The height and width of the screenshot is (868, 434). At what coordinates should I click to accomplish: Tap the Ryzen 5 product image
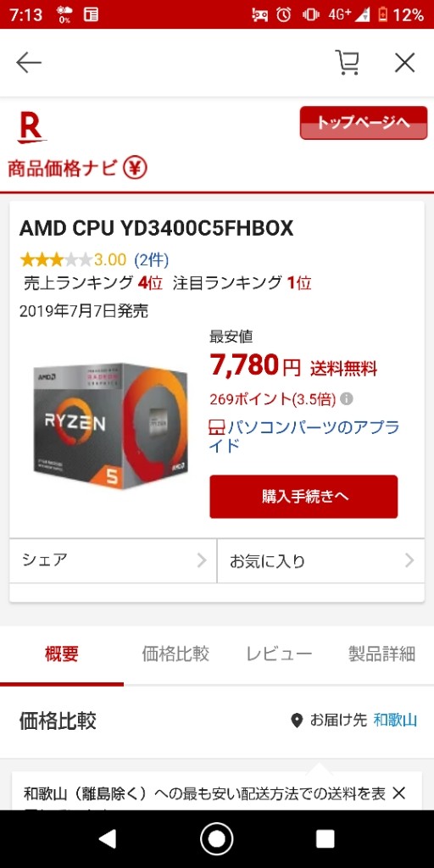tap(111, 426)
